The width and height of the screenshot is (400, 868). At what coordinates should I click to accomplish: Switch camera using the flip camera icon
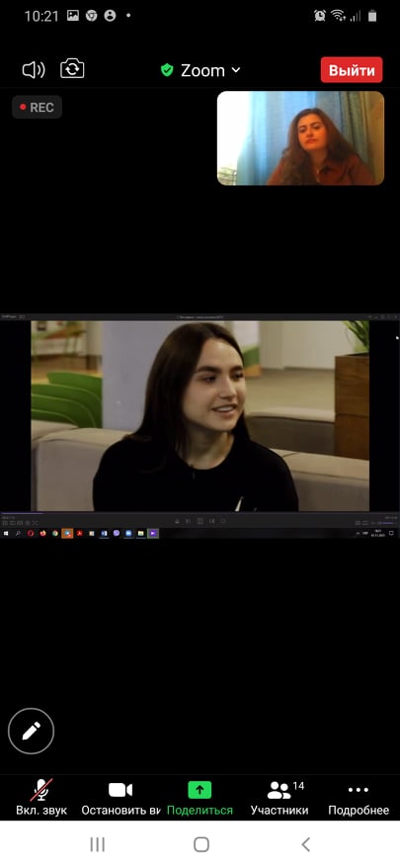pos(72,69)
